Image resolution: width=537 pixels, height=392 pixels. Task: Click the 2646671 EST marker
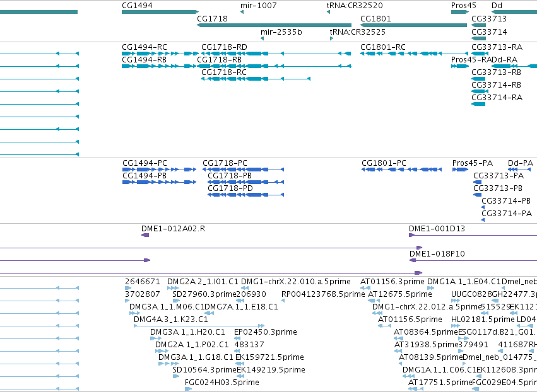[x=128, y=288]
